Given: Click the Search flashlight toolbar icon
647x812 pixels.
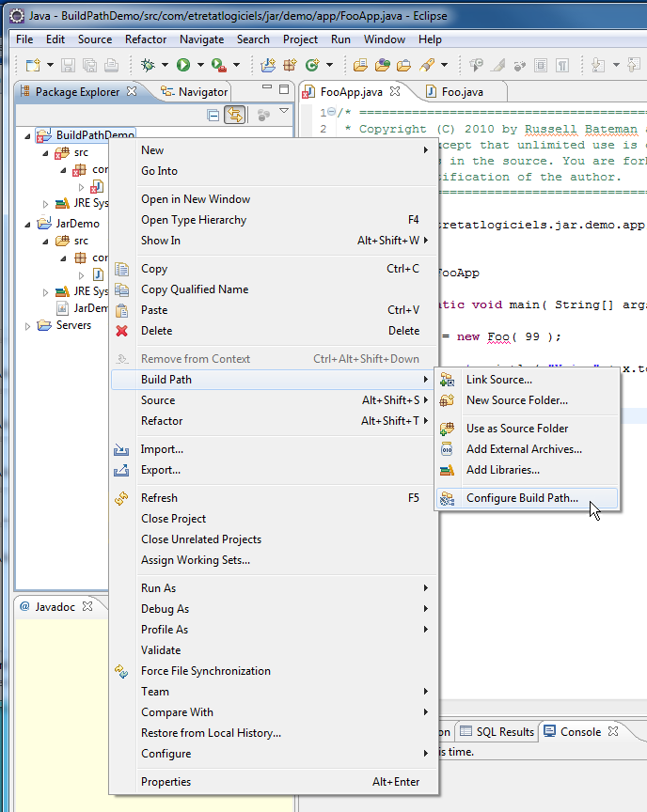Looking at the screenshot, I should [427, 65].
